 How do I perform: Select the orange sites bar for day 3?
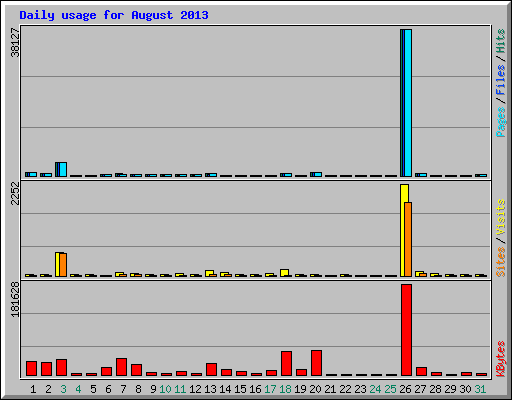coord(63,265)
